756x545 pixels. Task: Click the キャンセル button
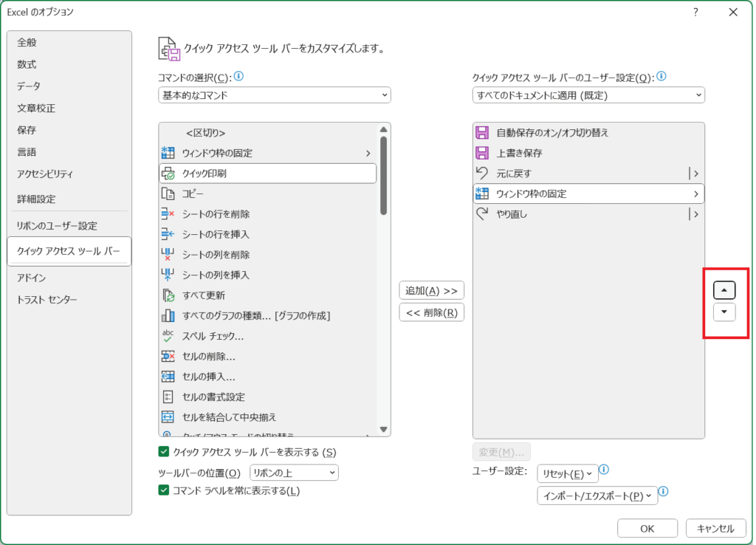point(715,529)
